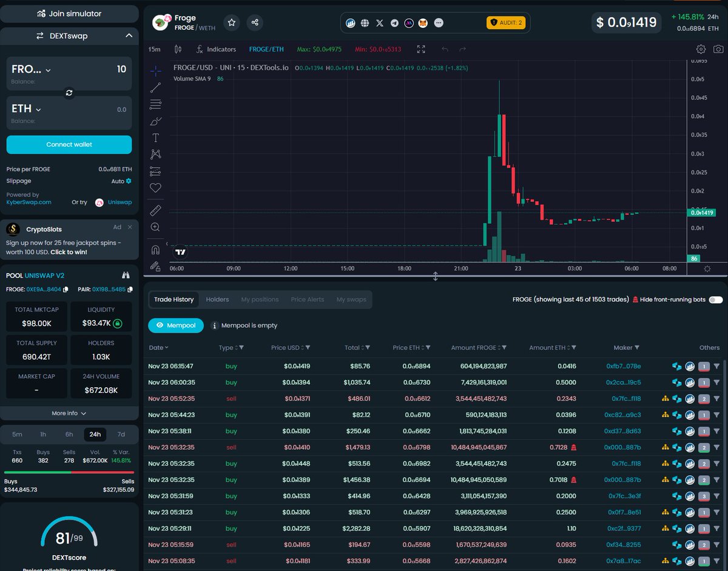Screen dimensions: 728x571
Task: Collapse the DEXTswap panel
Action: click(129, 36)
